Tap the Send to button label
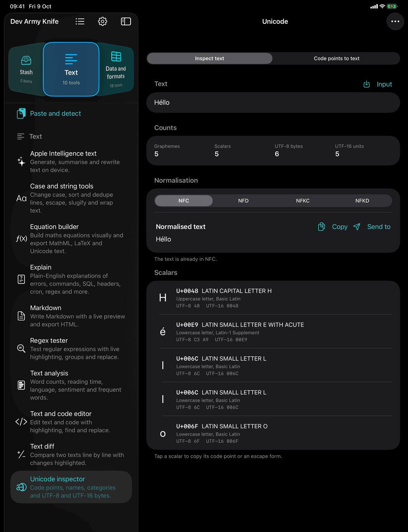 click(x=379, y=227)
